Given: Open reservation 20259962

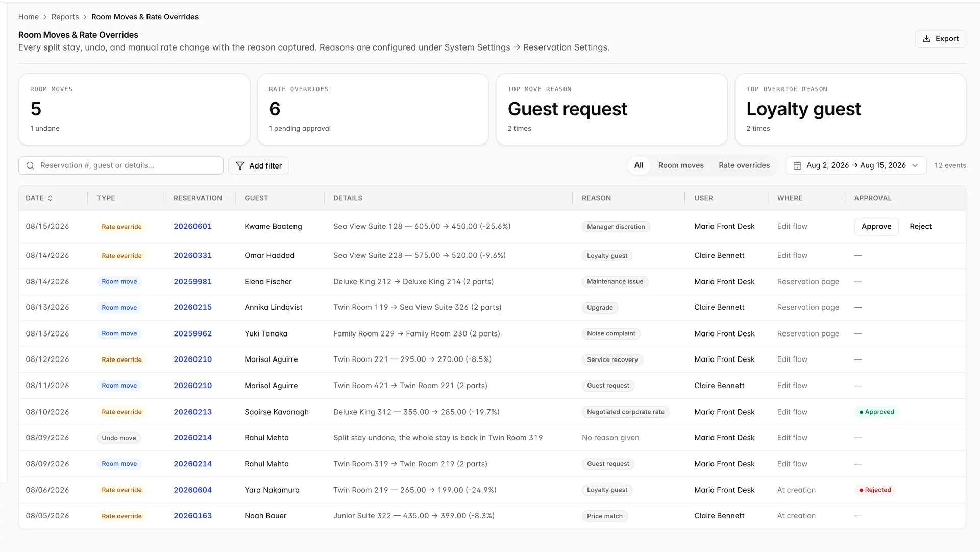Looking at the screenshot, I should [x=192, y=333].
